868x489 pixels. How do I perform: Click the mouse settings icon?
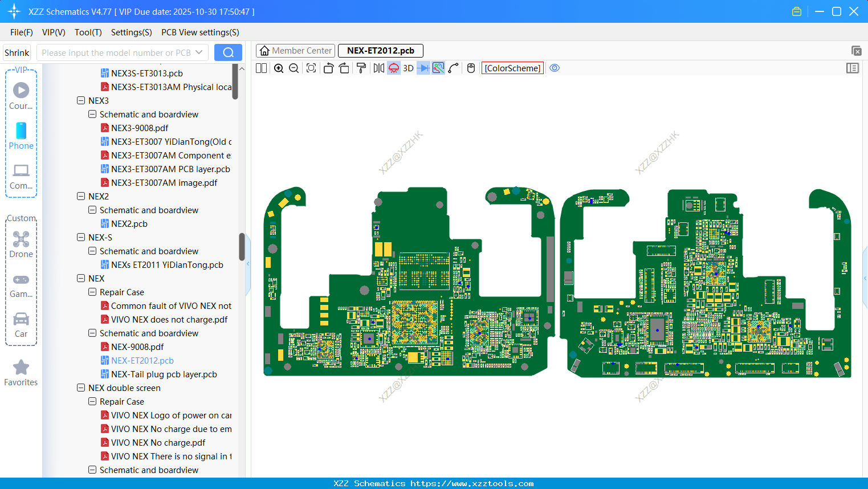[471, 68]
